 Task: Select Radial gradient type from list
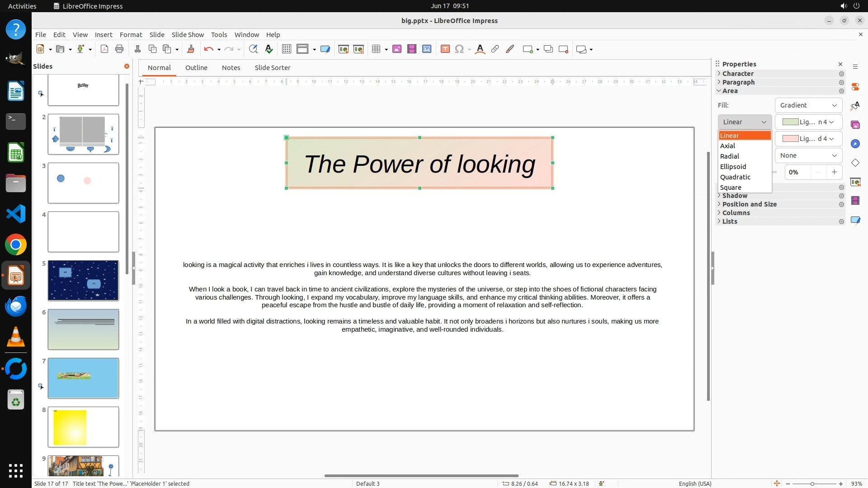(730, 156)
